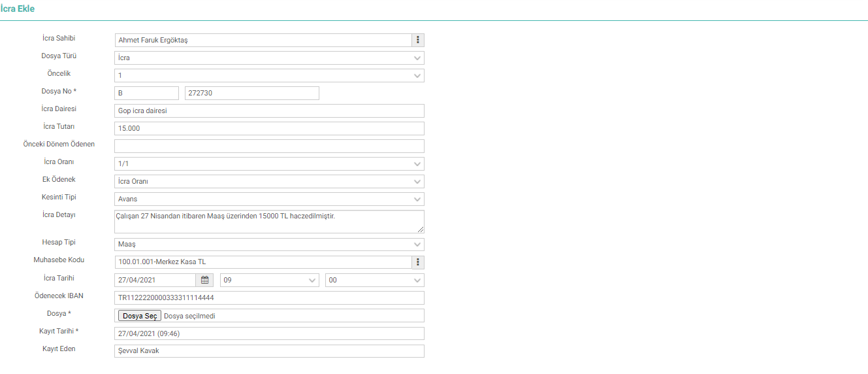Click the 'İcra Detayı' label
The width and height of the screenshot is (868, 374).
(x=59, y=214)
